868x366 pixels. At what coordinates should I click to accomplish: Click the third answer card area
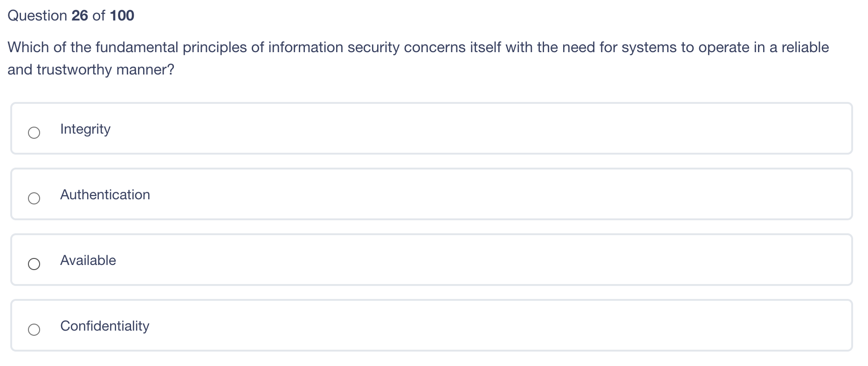click(x=431, y=260)
